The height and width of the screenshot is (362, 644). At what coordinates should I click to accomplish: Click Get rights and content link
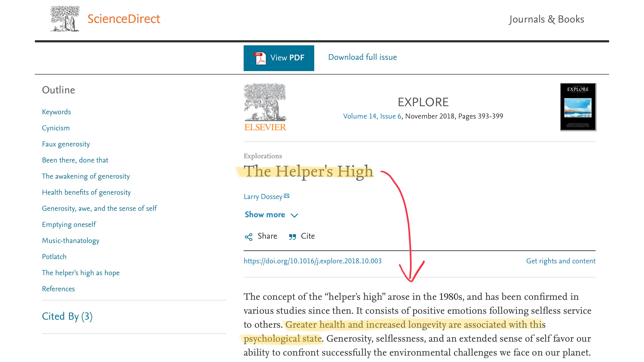tap(561, 261)
